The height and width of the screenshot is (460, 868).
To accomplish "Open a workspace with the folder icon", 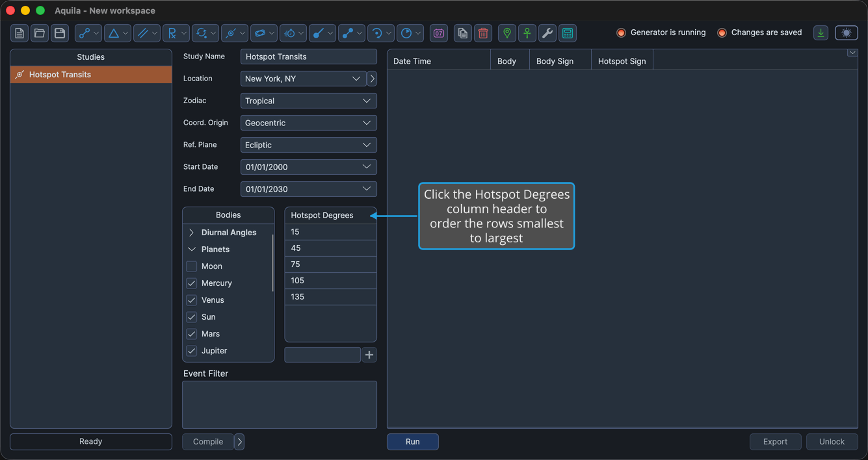I will (40, 33).
